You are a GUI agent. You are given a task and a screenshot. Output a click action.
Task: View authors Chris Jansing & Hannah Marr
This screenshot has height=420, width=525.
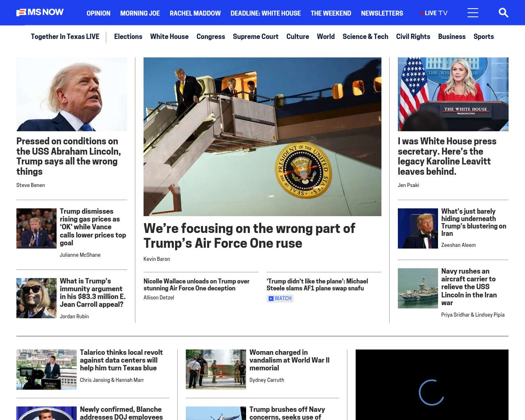112,380
